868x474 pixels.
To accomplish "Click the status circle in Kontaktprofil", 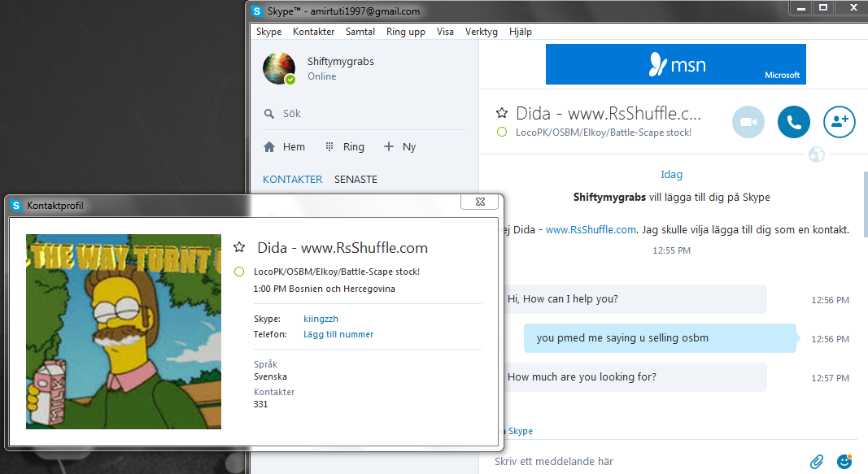I will click(x=239, y=272).
